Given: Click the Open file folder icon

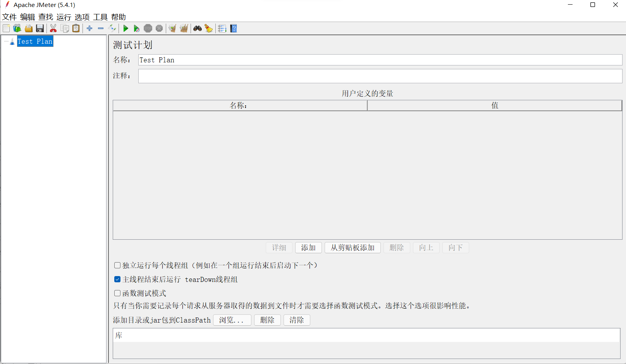Looking at the screenshot, I should pos(29,28).
